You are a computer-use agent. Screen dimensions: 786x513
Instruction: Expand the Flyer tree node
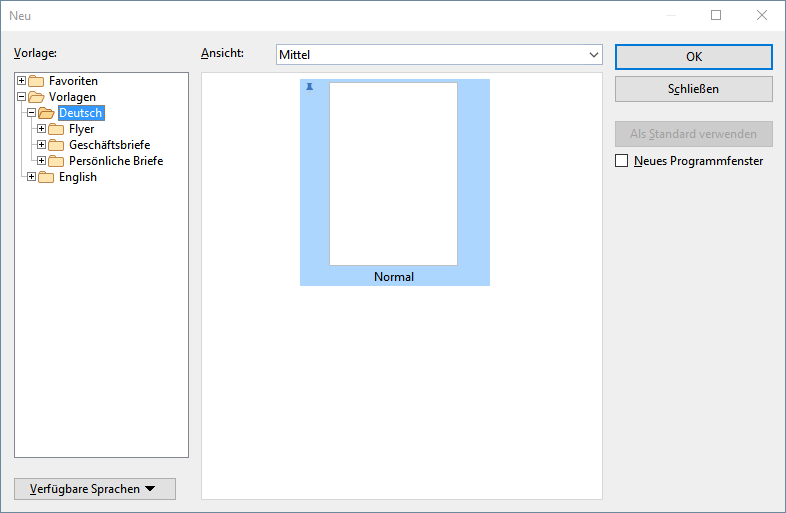[x=42, y=128]
